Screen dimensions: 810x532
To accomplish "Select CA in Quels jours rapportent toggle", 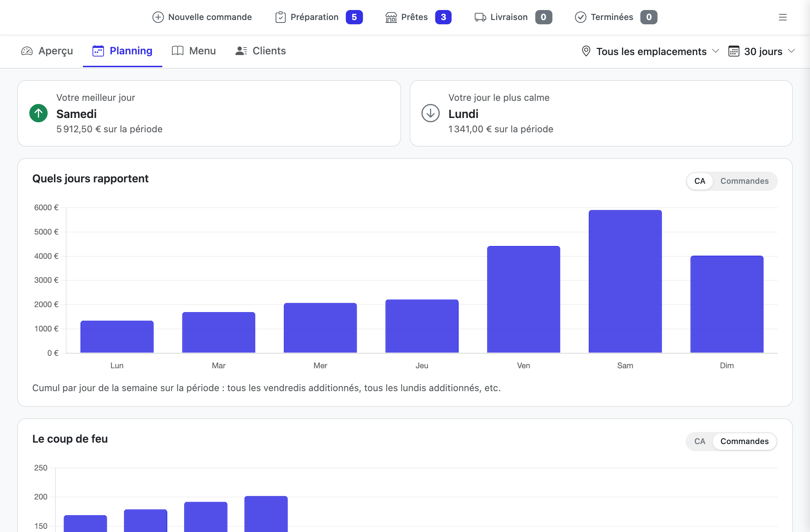I will (x=700, y=181).
